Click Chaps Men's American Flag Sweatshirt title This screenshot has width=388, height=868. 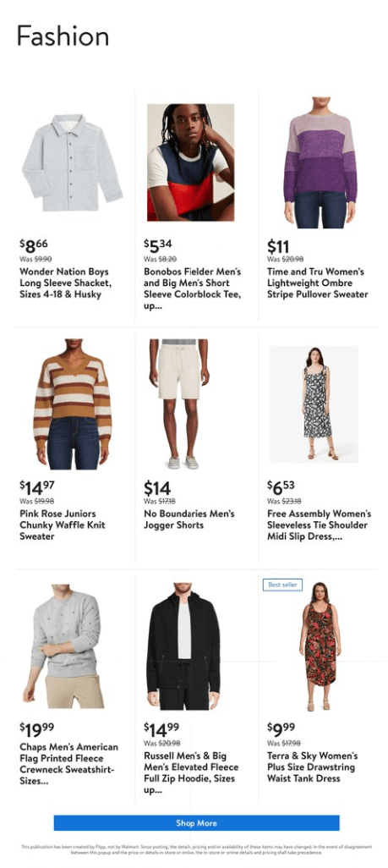coord(69,764)
